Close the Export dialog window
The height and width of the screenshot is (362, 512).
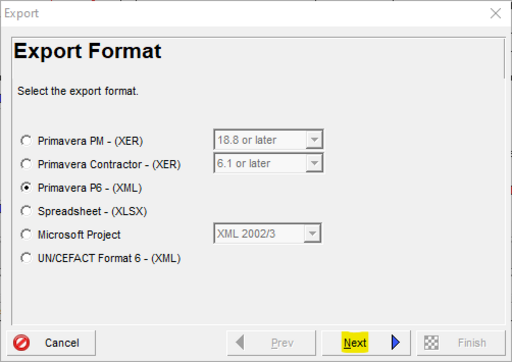496,13
